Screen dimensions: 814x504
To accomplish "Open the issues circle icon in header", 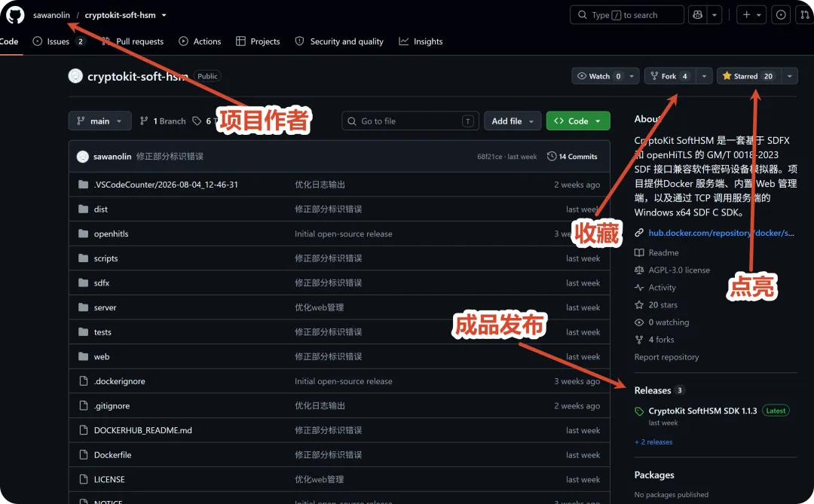I will tap(781, 15).
